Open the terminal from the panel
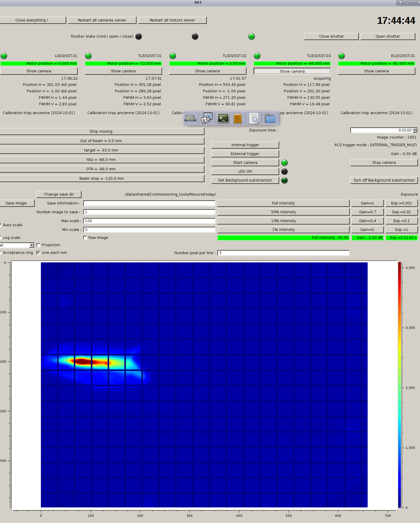The width and height of the screenshot is (420, 523). (223, 119)
